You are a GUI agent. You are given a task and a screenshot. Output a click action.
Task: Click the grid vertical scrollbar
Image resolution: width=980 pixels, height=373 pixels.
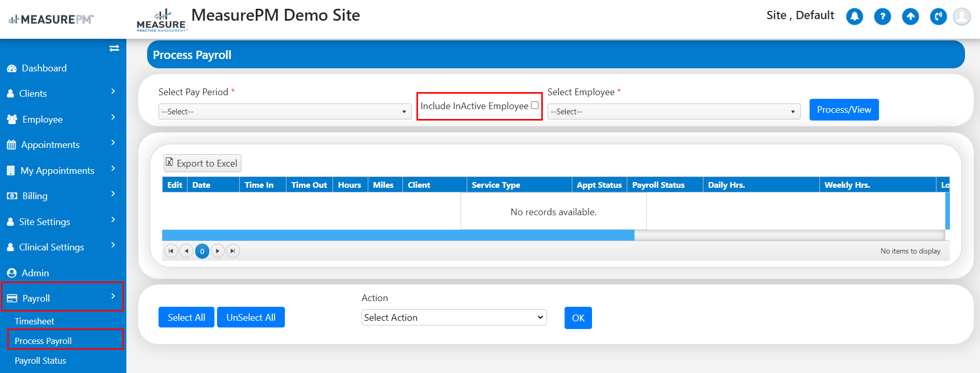[947, 211]
